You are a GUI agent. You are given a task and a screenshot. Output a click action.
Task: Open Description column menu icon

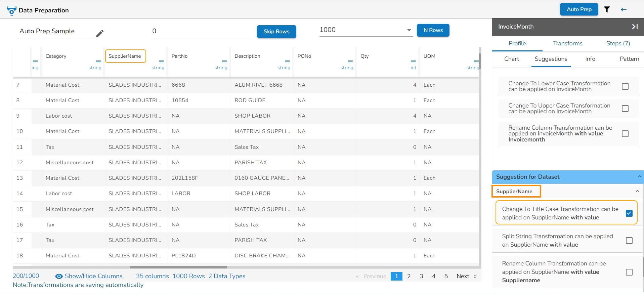pyautogui.click(x=287, y=61)
